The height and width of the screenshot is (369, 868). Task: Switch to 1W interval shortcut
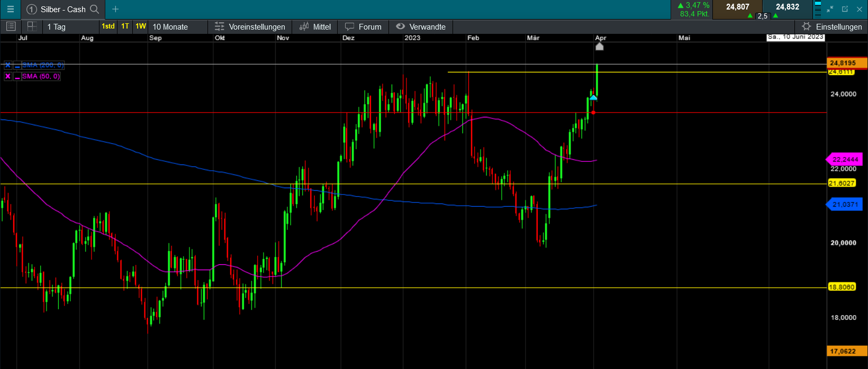pos(141,26)
